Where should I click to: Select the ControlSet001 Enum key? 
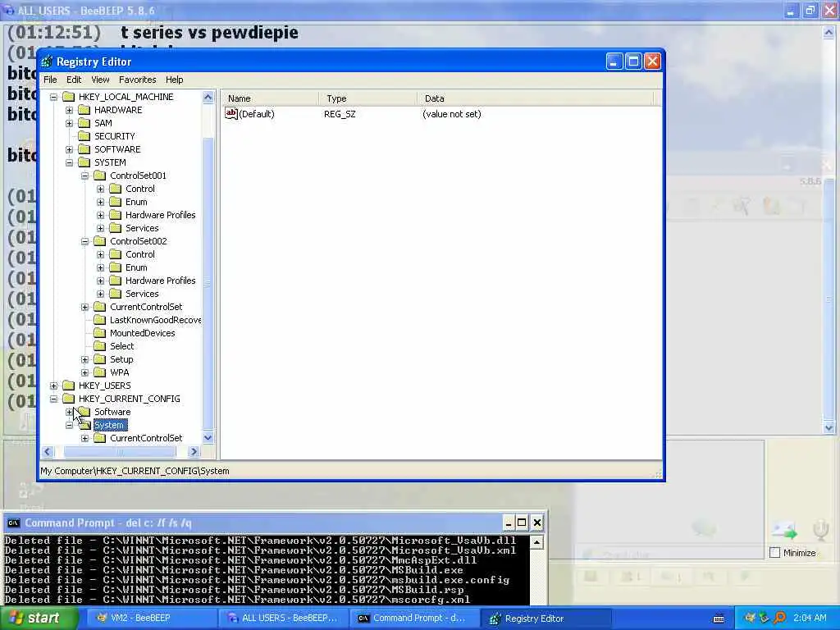tap(136, 202)
